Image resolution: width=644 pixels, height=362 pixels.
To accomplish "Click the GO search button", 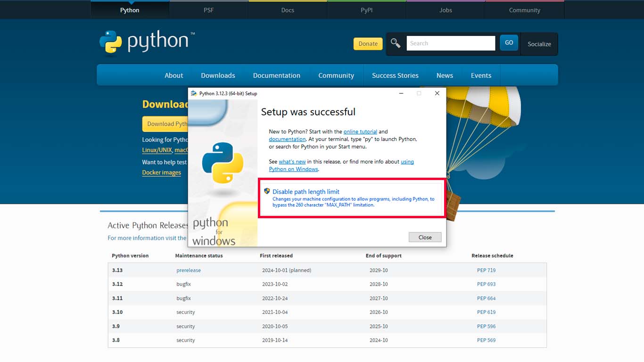I will click(509, 43).
